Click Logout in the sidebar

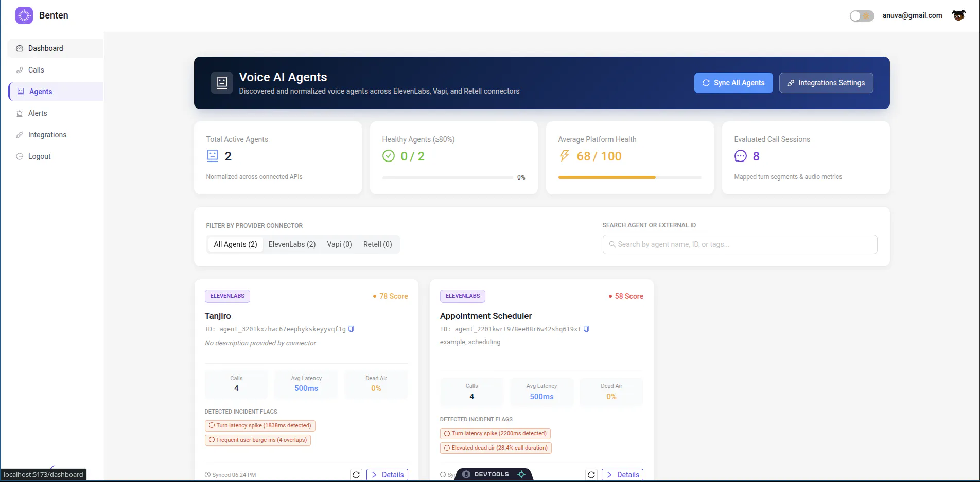(x=56, y=156)
